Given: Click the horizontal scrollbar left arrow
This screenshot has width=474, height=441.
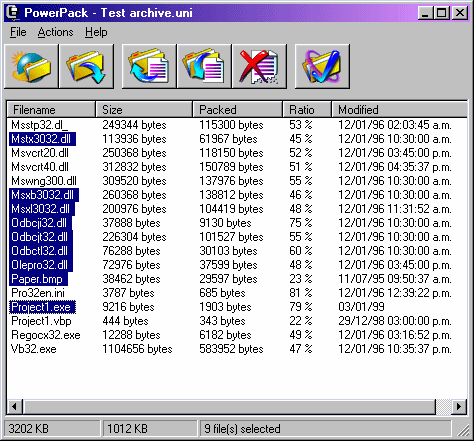Looking at the screenshot, I should (15, 407).
